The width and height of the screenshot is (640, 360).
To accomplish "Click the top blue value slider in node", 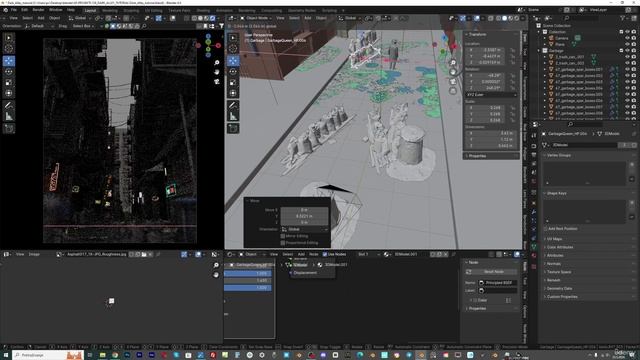I will pos(248,273).
